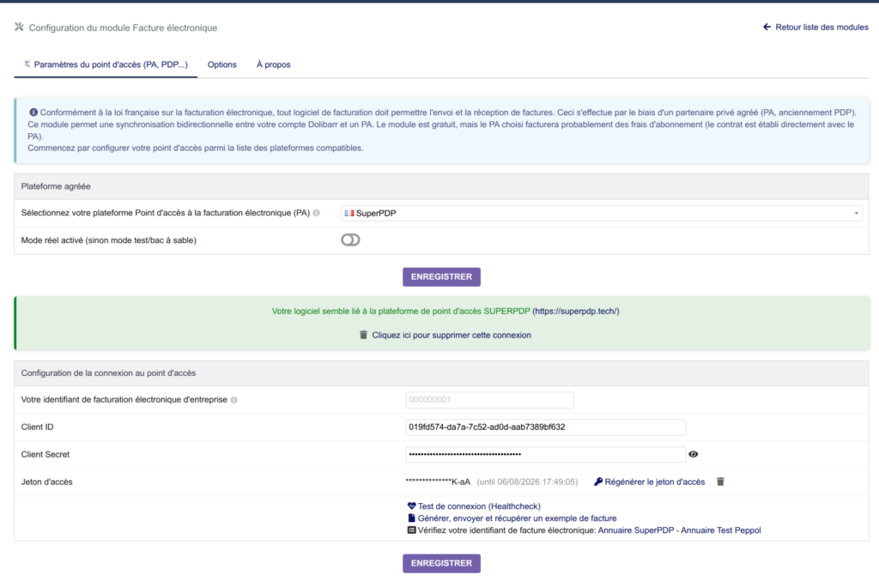
Task: Click the identifiant de facturation input field
Action: click(489, 400)
